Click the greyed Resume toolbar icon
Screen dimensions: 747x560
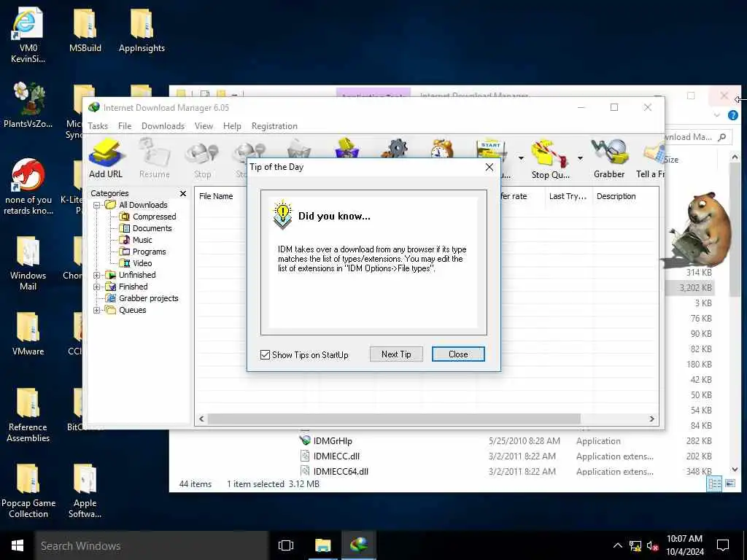[x=155, y=158]
